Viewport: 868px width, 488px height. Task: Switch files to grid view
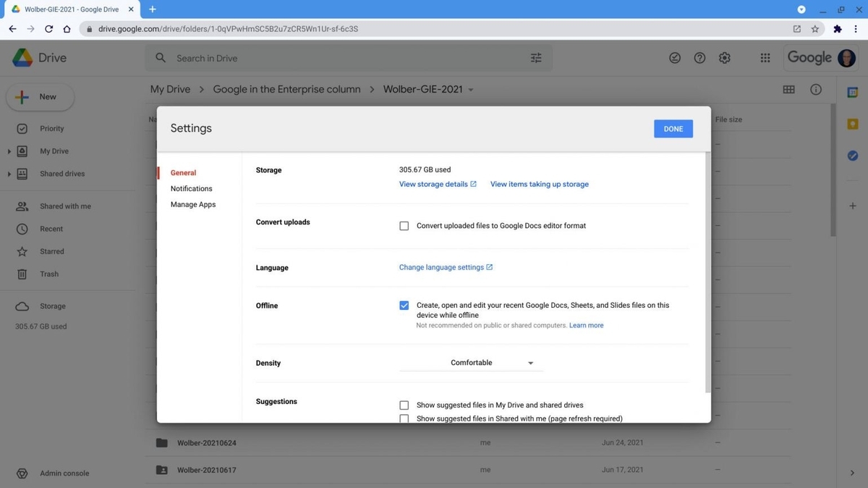[x=788, y=88]
